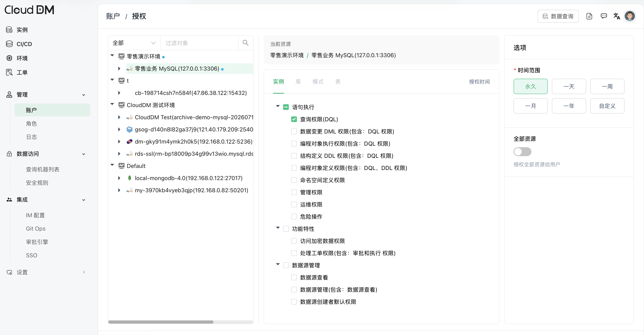644x335 pixels.
Task: Click the gsog database layers icon
Action: [x=129, y=129]
